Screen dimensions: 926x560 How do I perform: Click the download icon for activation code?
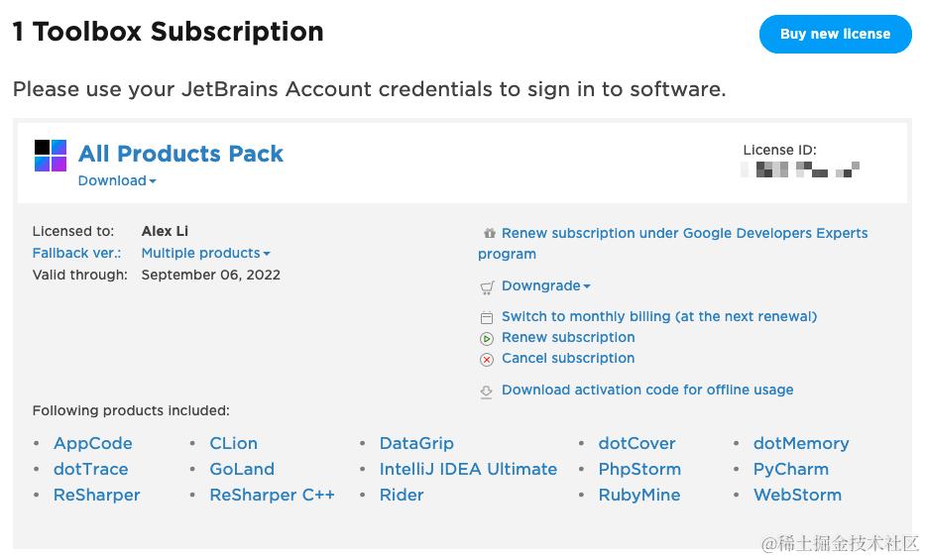[486, 392]
